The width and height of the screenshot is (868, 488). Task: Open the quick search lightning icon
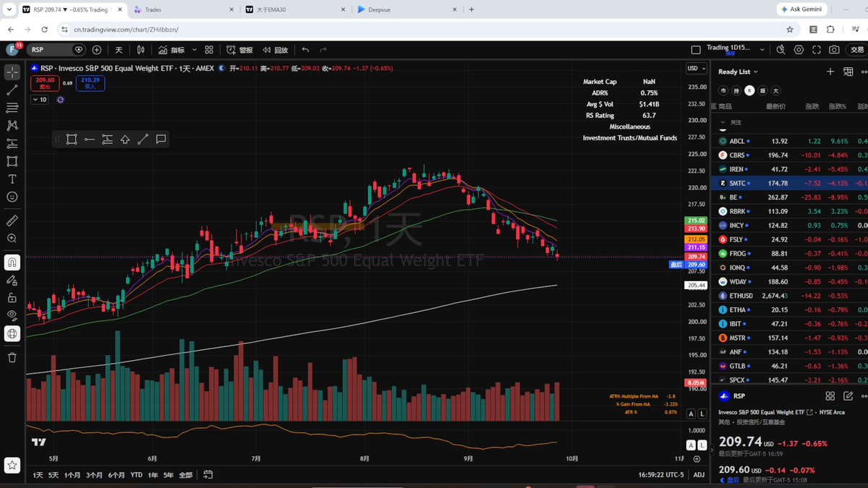click(780, 50)
